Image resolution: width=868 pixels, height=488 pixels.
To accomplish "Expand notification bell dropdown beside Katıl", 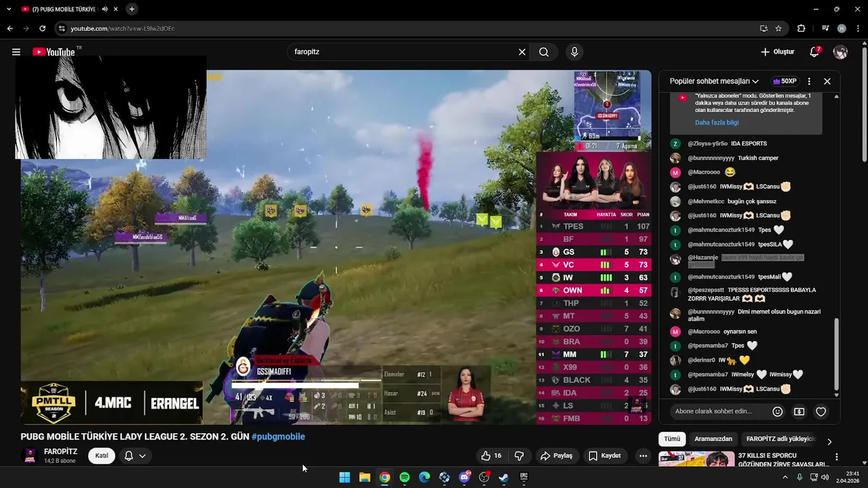I will pyautogui.click(x=142, y=455).
